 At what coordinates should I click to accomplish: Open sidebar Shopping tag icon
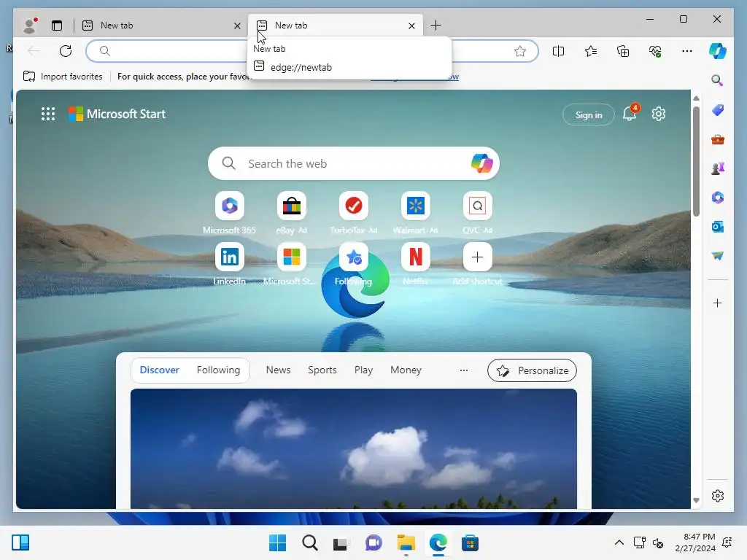pos(718,110)
